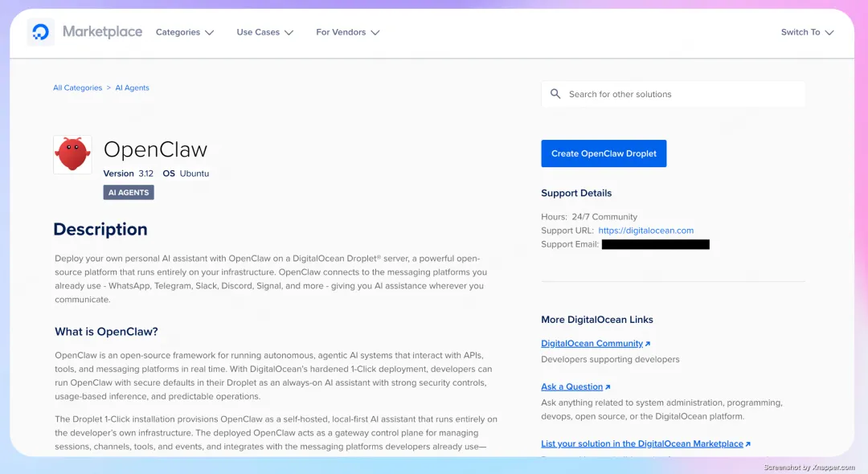Screen dimensions: 868x474
Task: Click external arrow beside List your solution
Action: coord(748,444)
